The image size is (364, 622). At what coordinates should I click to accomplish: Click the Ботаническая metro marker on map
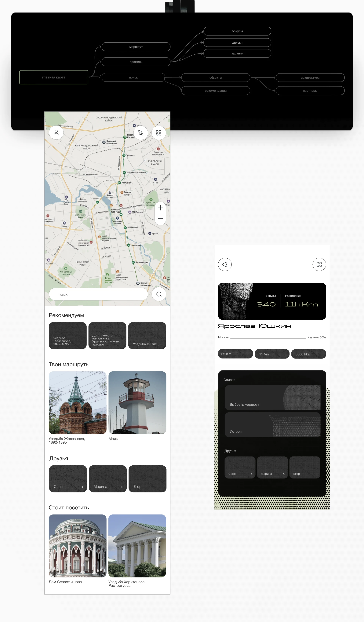click(133, 262)
